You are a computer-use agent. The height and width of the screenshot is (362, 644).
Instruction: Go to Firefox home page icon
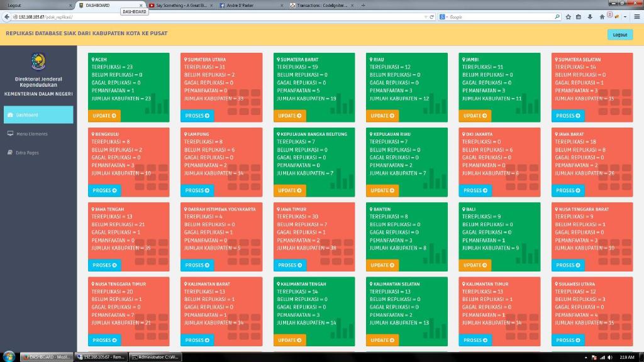point(601,17)
